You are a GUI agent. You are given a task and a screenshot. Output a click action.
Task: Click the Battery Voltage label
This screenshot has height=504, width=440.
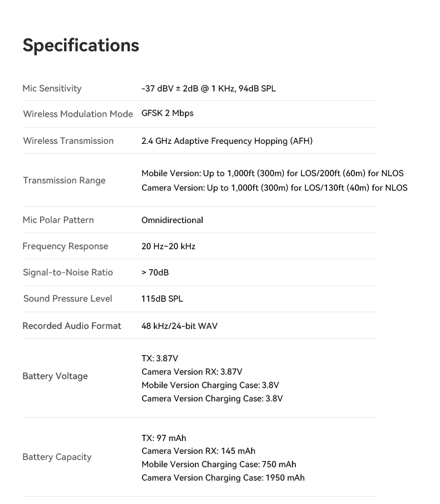55,376
